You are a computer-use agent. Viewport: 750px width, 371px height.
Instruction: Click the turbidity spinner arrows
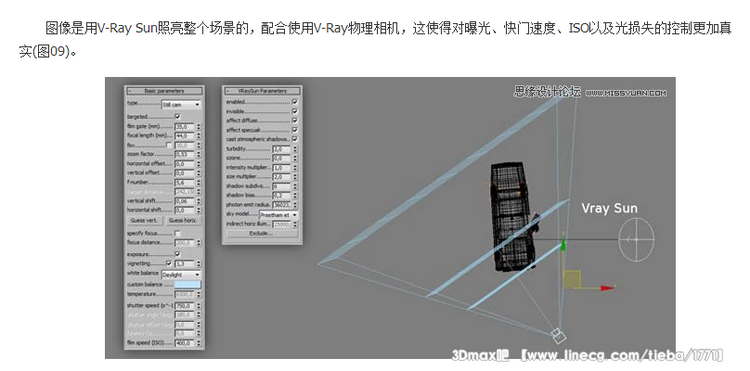pyautogui.click(x=295, y=149)
